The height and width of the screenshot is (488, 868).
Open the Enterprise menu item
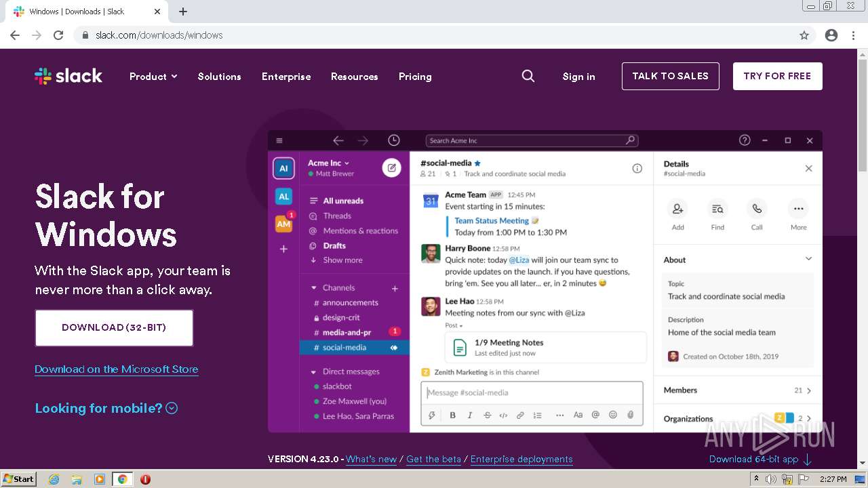pos(286,77)
